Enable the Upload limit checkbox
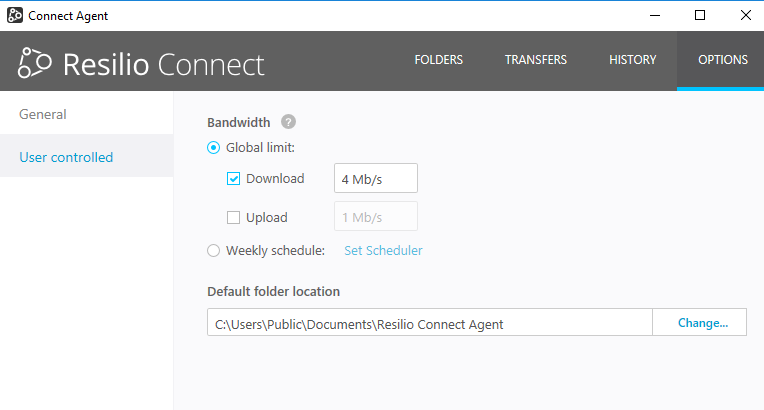Viewport: 764px width, 410px height. coord(234,217)
